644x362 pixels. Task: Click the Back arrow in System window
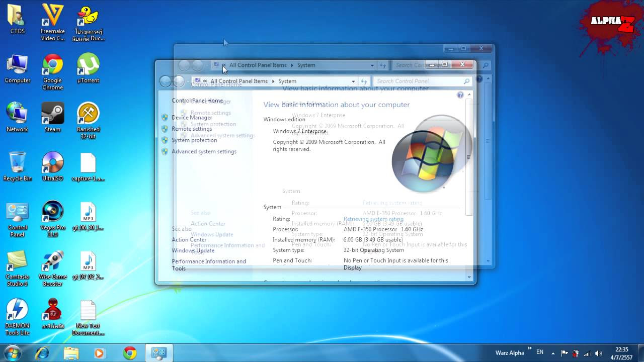coord(165,81)
